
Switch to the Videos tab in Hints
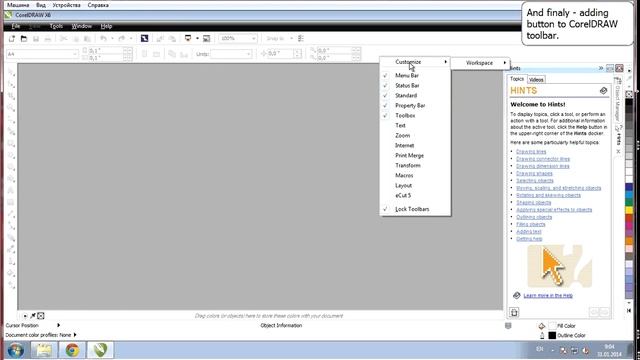click(x=536, y=80)
